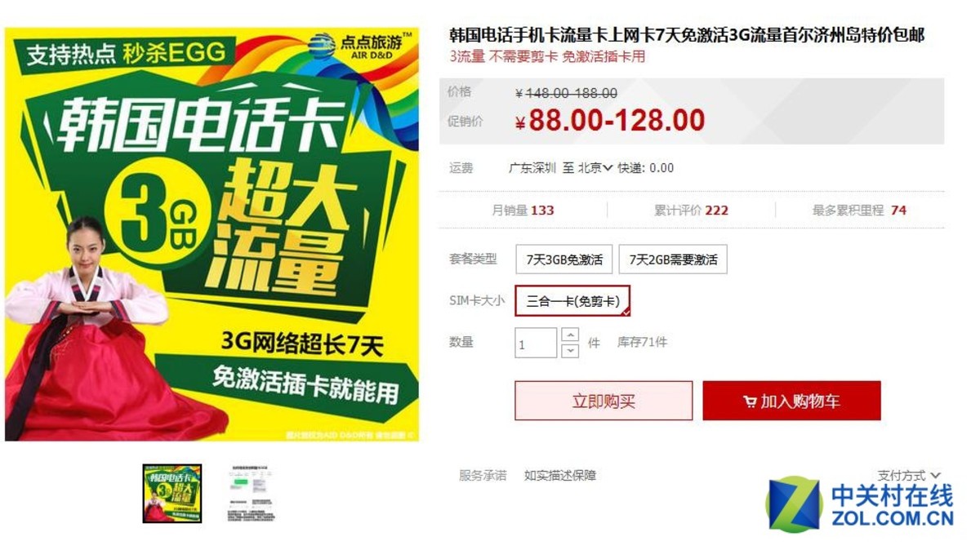Toggle the 三合一卡(免剪卡) SIM size option

coord(572,300)
